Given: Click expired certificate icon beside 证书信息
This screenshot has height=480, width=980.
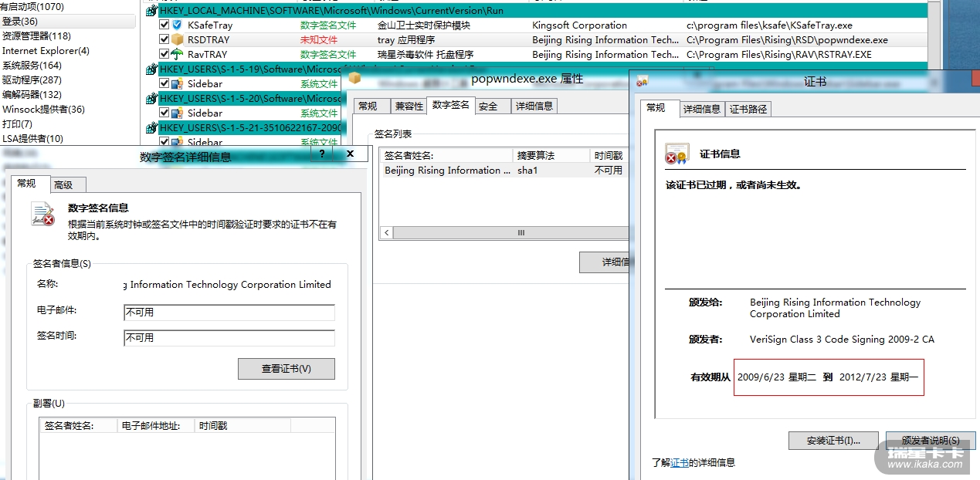Looking at the screenshot, I should click(x=677, y=154).
